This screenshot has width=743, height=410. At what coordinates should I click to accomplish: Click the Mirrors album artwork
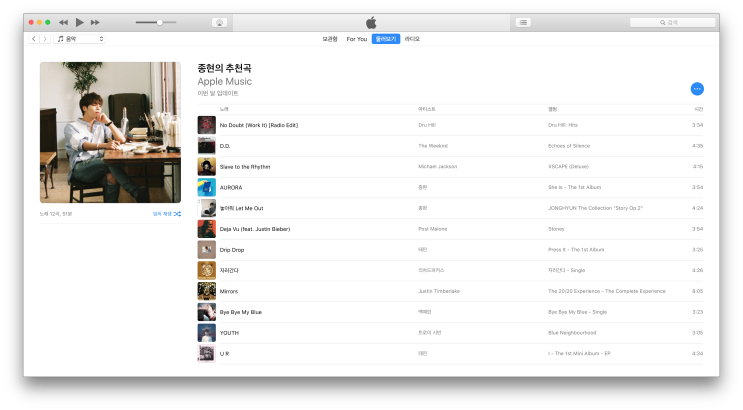pos(207,291)
